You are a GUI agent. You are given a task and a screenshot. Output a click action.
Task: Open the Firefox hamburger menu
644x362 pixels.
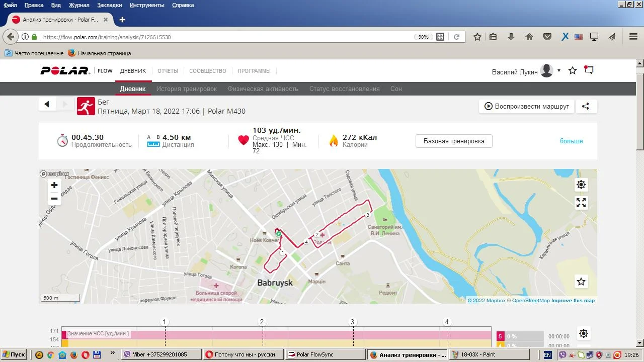(x=633, y=37)
